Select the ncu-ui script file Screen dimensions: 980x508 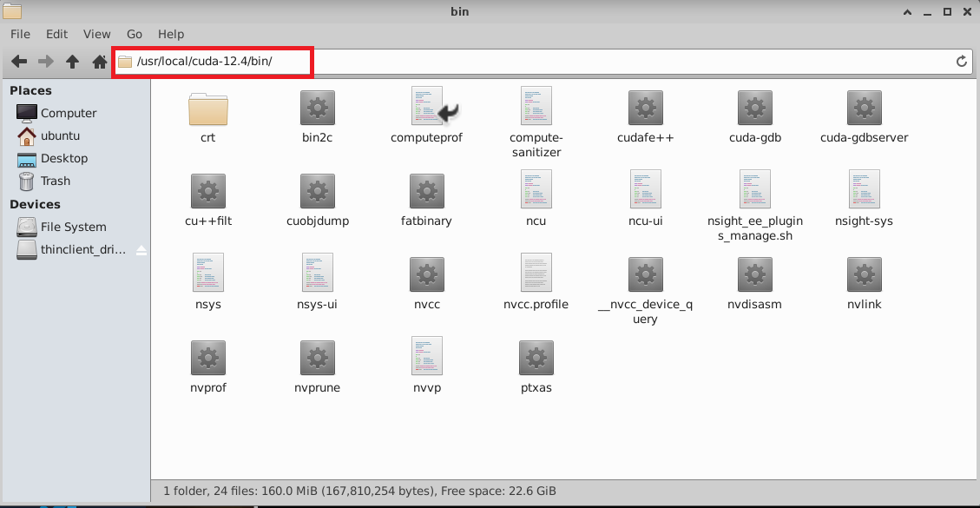(x=645, y=189)
